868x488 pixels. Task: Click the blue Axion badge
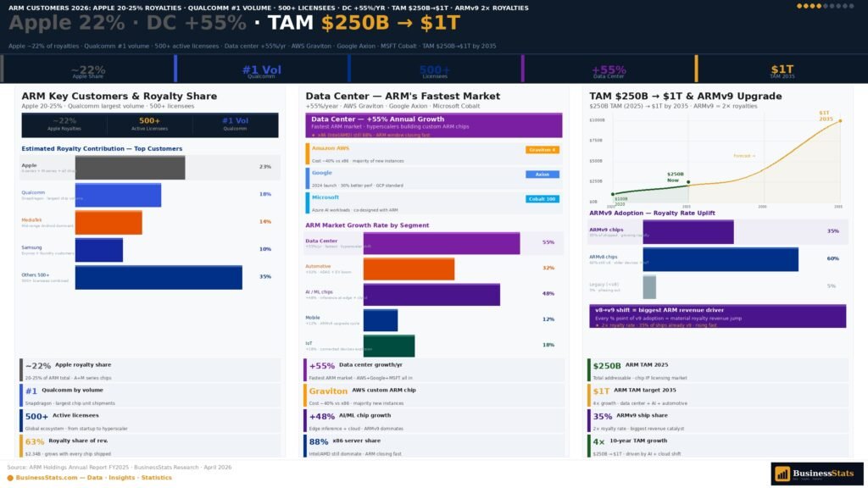[x=542, y=175]
